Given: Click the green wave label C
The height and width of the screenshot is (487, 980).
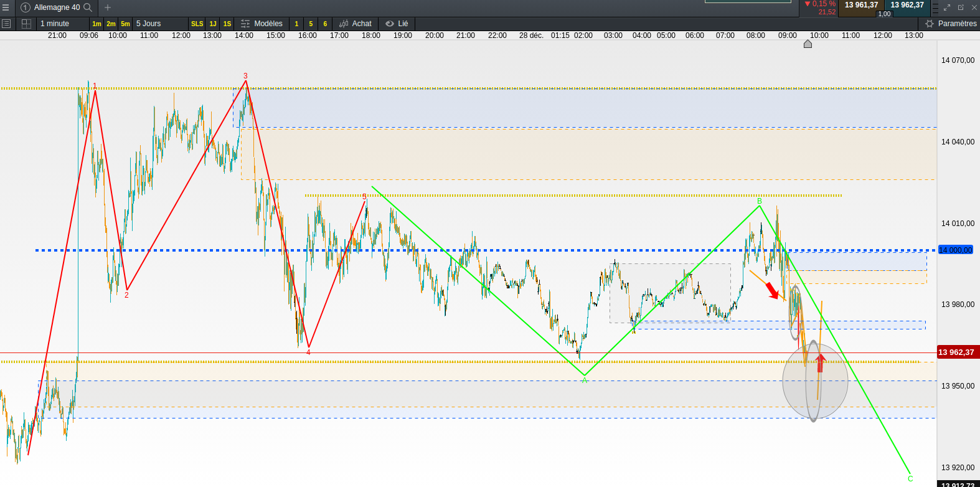Looking at the screenshot, I should tap(910, 479).
